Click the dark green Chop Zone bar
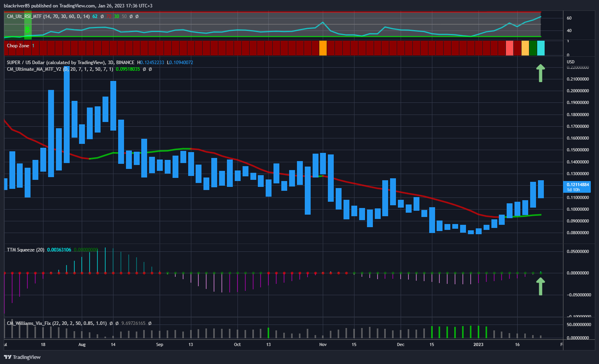The image size is (599, 364). pyautogui.click(x=533, y=48)
